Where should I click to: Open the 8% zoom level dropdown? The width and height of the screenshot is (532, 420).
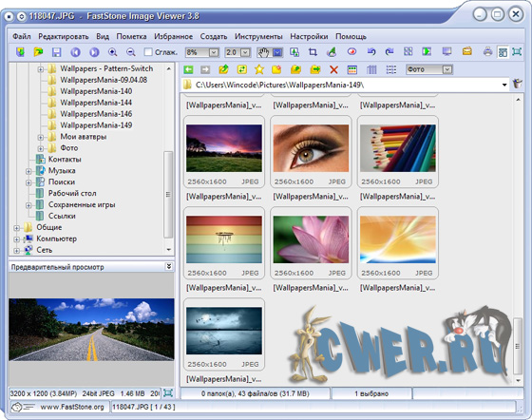(214, 52)
